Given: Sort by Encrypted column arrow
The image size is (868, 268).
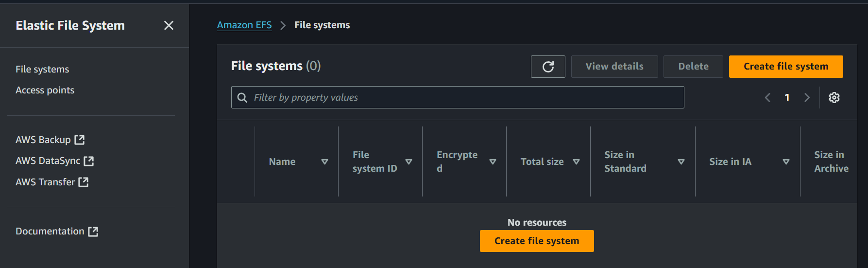Looking at the screenshot, I should pos(493,161).
